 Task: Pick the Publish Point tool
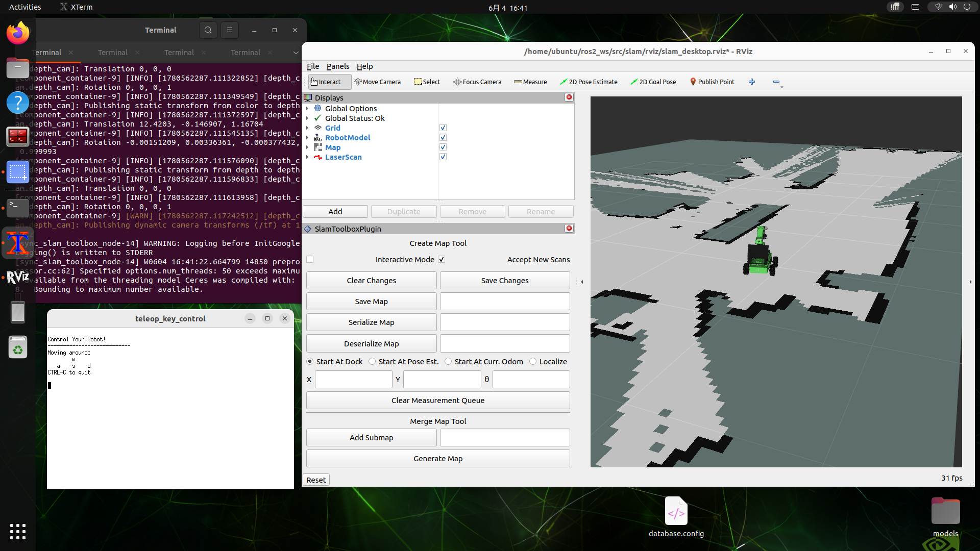(x=712, y=82)
